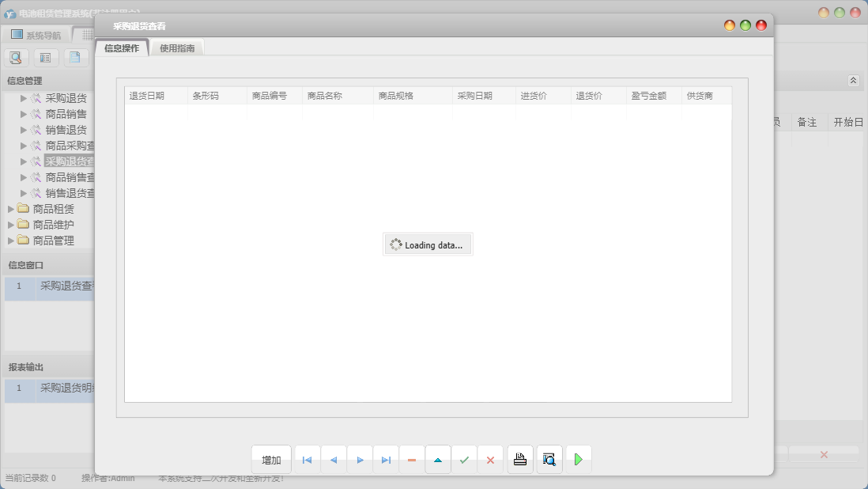Delete record with the minus icon
Image resolution: width=868 pixels, height=489 pixels.
pos(412,460)
